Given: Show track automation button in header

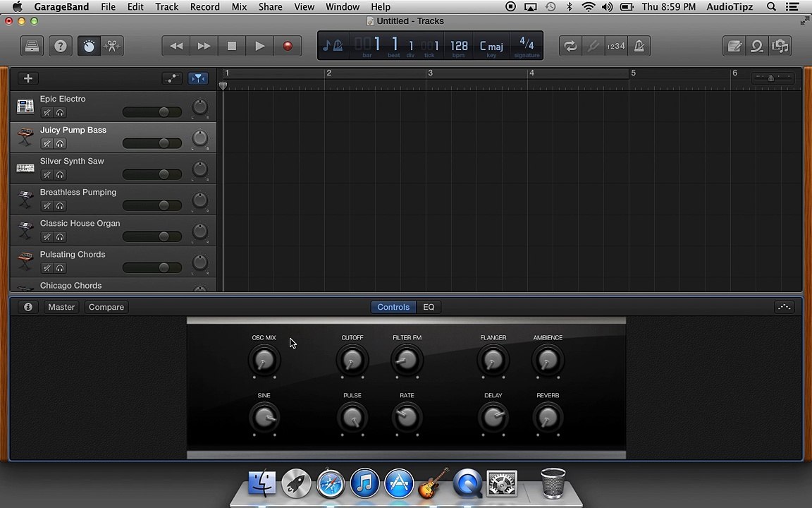Looking at the screenshot, I should click(172, 78).
